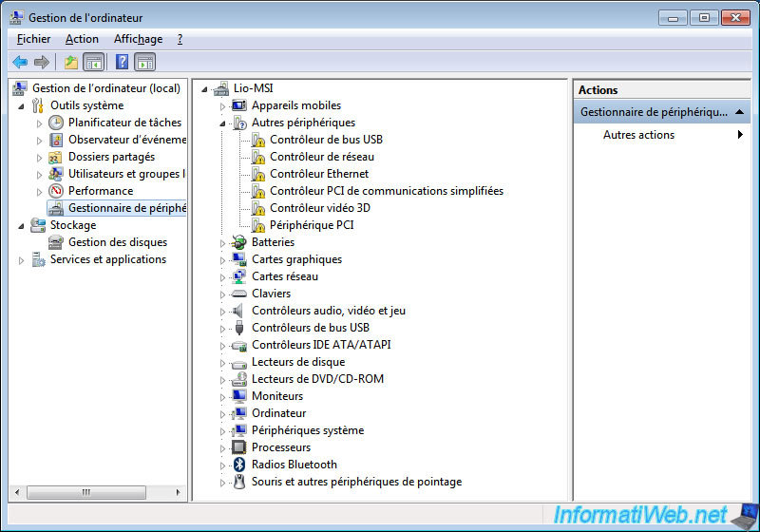Click the Contrôleur Ethernet warning icon
This screenshot has width=760, height=532.
(258, 174)
